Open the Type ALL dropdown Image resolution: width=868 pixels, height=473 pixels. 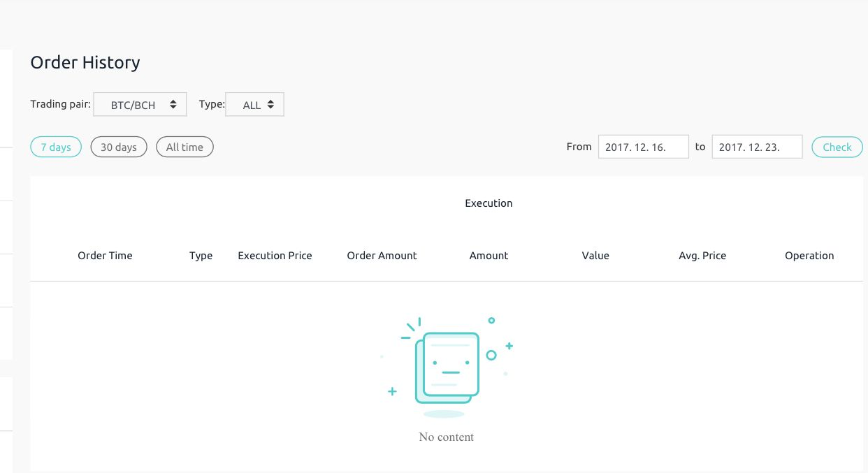(x=255, y=105)
